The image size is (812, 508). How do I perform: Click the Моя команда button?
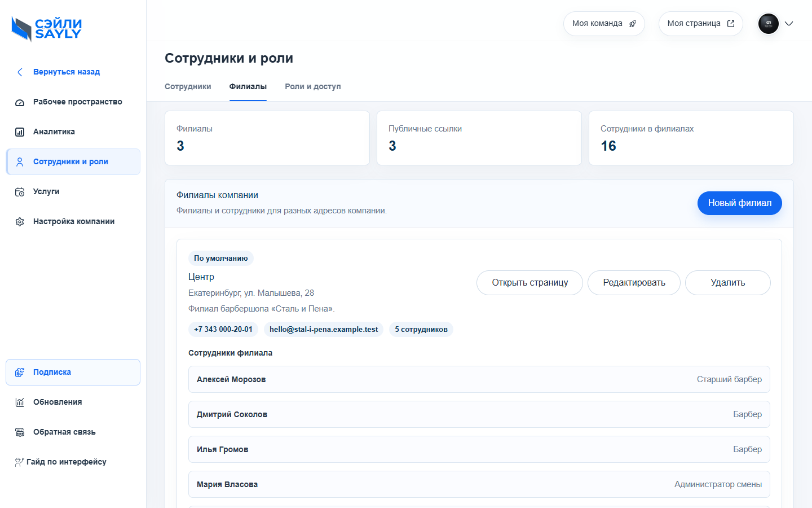point(604,24)
